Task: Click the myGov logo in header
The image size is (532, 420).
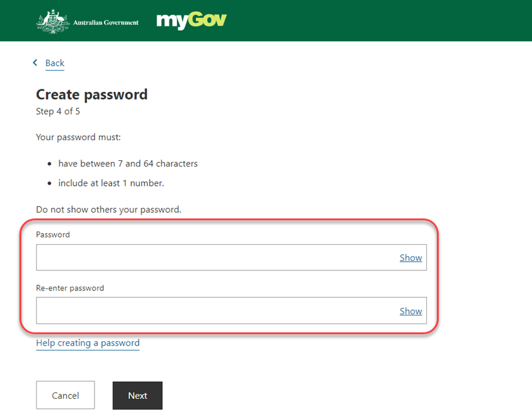Action: click(192, 21)
